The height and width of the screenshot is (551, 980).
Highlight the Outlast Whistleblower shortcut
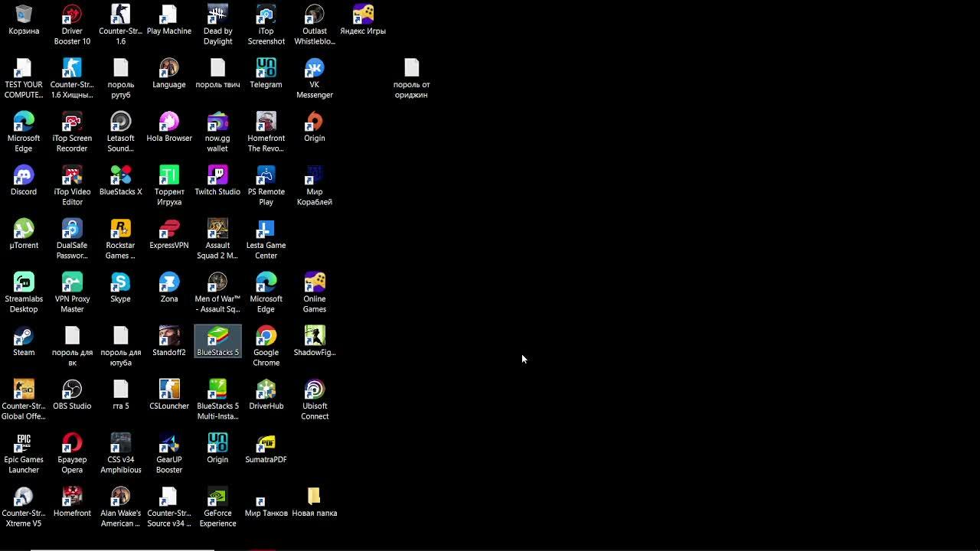pyautogui.click(x=315, y=24)
